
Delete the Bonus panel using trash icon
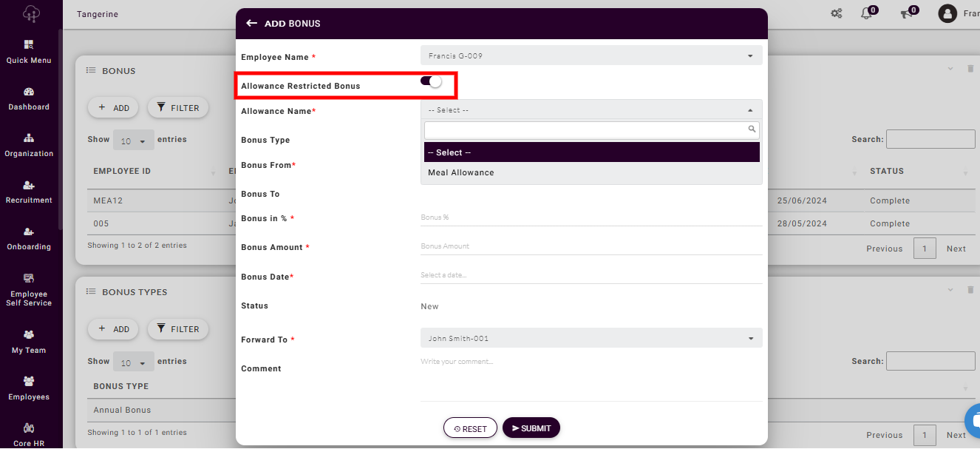tap(970, 69)
